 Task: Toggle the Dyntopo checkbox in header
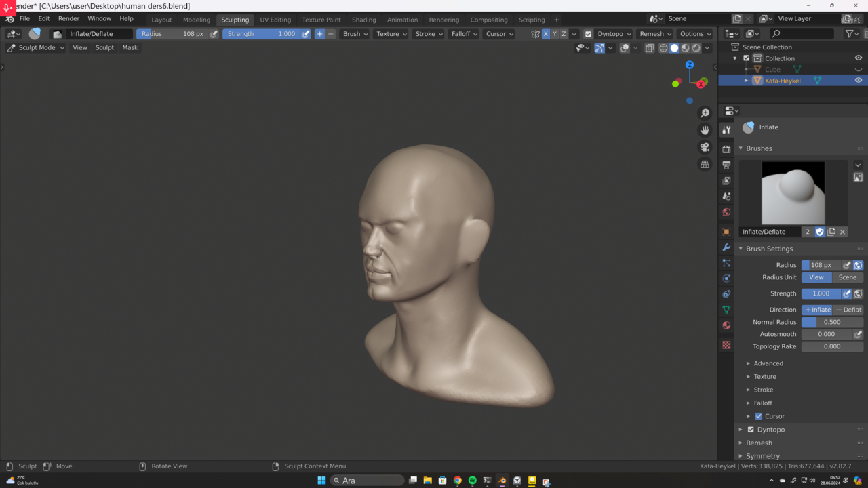point(588,34)
